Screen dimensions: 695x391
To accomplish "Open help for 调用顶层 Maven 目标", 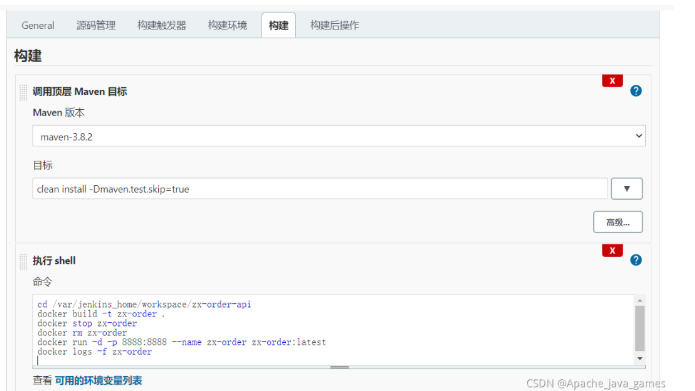I will 636,91.
